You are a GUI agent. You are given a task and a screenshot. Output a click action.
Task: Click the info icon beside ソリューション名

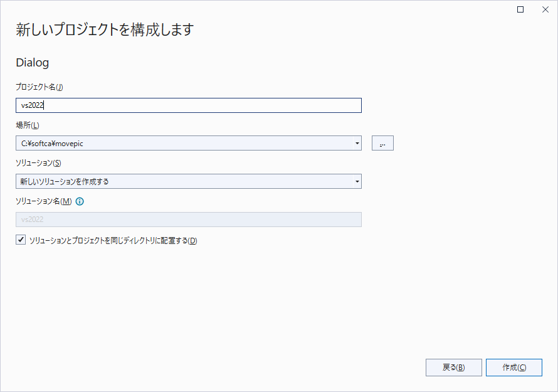(80, 201)
